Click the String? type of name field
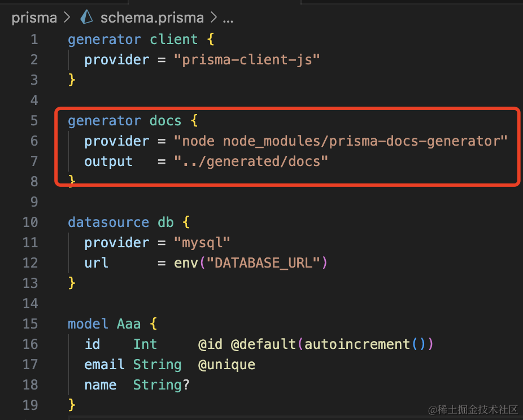This screenshot has height=420, width=523. point(161,385)
